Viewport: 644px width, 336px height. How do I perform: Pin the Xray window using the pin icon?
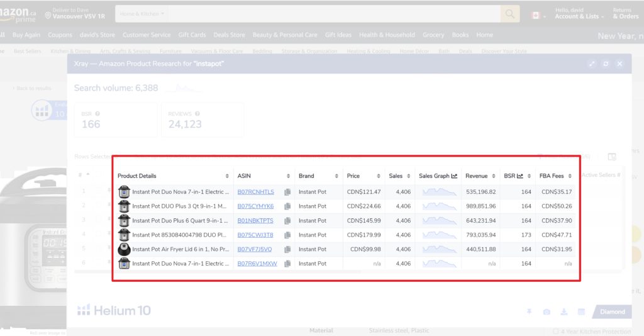tap(530, 312)
